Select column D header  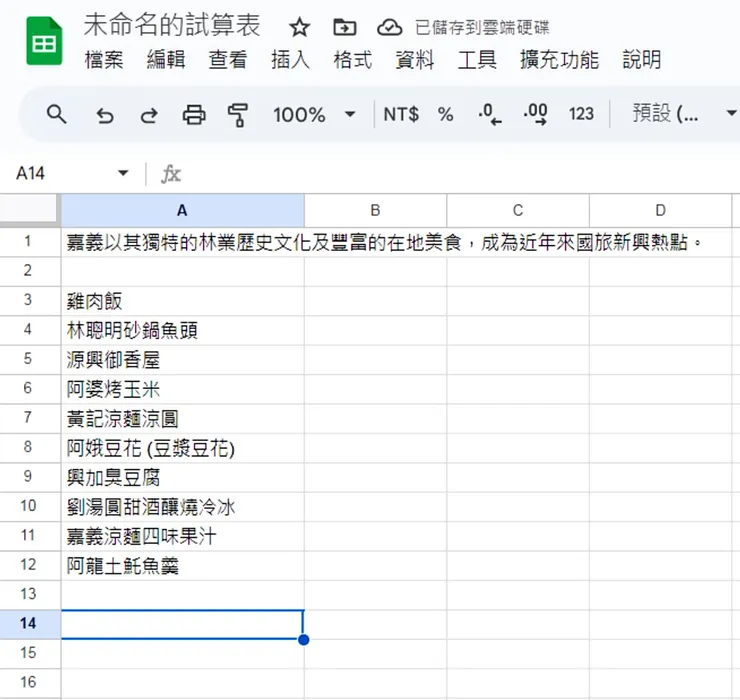click(661, 211)
